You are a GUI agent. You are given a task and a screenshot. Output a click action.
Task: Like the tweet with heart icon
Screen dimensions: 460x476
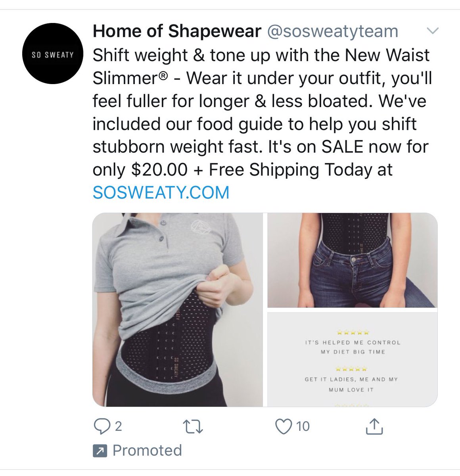(x=283, y=426)
